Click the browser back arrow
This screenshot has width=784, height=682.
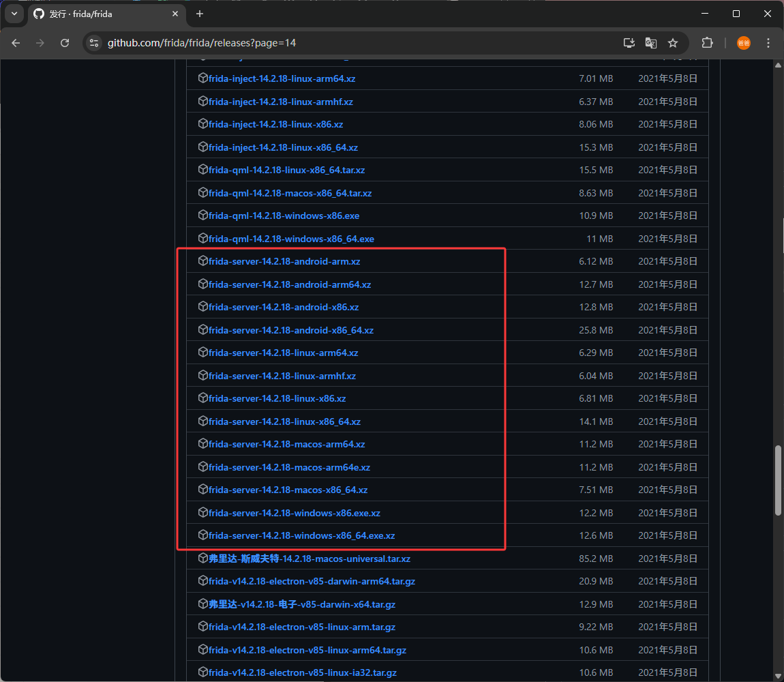coord(16,43)
